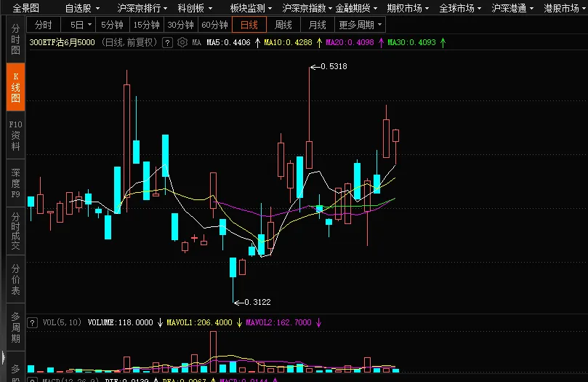The height and width of the screenshot is (382, 588).
Task: Click the help question mark next to 前复权
Action: 168,42
